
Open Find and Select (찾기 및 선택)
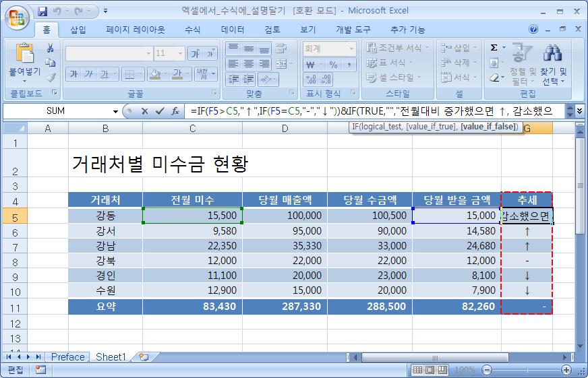click(x=554, y=65)
